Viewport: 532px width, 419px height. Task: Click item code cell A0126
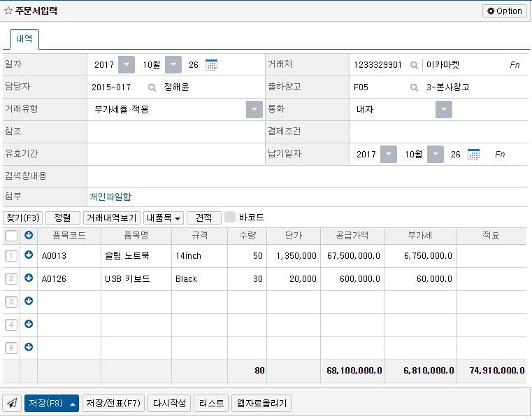point(69,279)
